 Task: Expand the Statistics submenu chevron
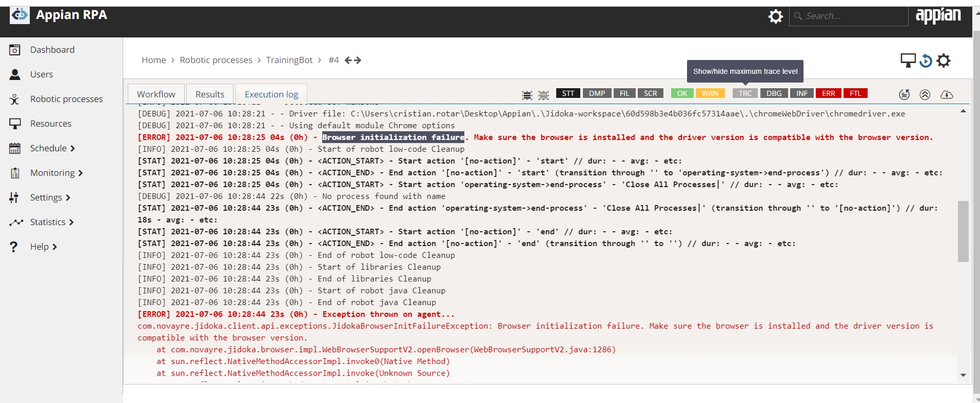point(71,223)
